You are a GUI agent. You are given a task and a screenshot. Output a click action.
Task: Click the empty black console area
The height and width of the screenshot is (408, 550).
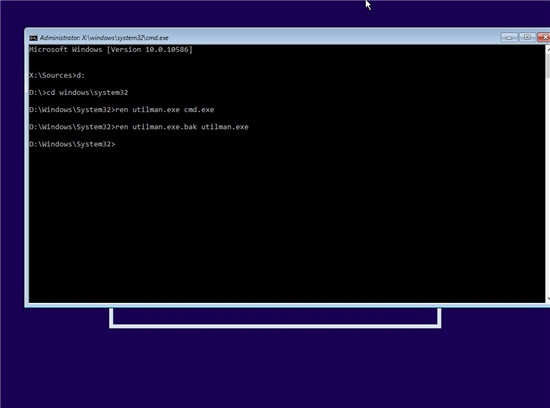[287, 225]
